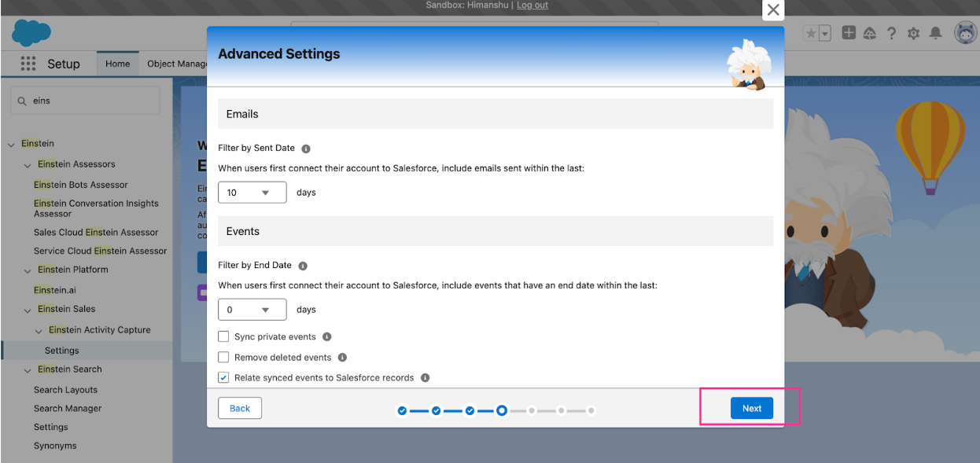980x463 pixels.
Task: Collapse the Einstein Assessors section
Action: click(x=28, y=165)
